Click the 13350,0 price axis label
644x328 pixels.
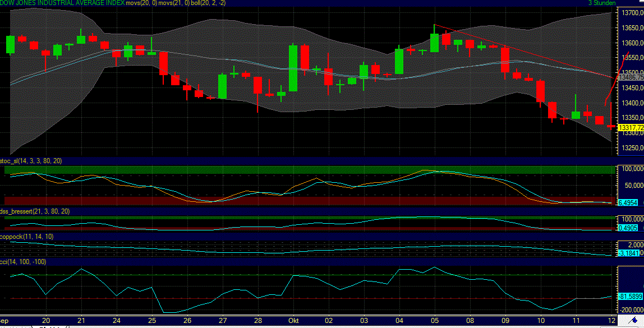633,118
